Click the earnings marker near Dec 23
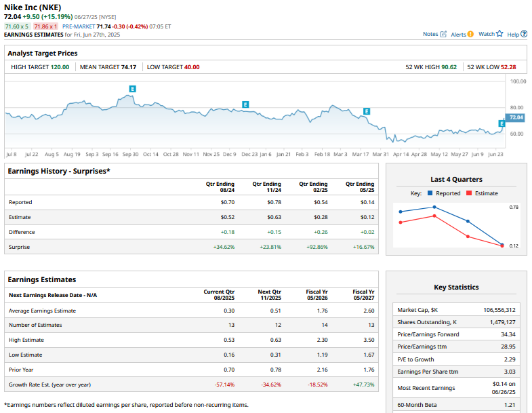 (x=245, y=104)
